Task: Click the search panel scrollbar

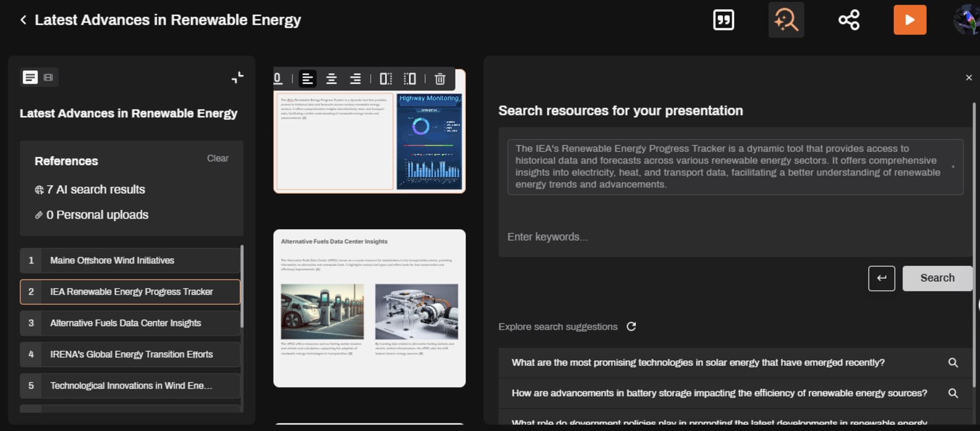Action: point(974,245)
